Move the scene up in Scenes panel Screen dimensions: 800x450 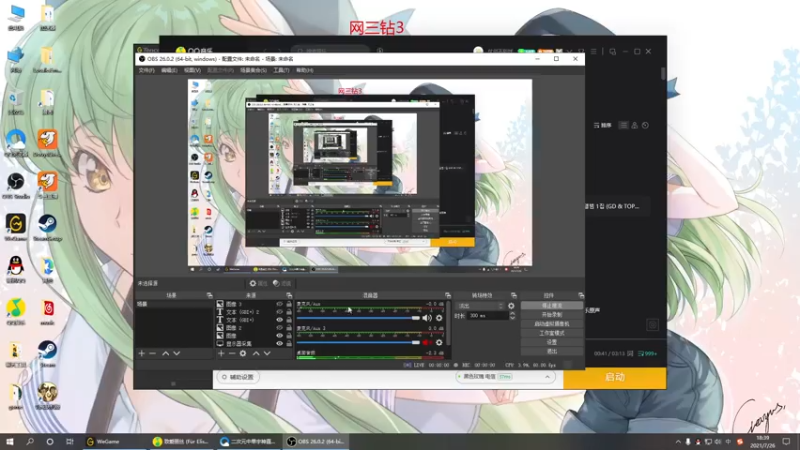pyautogui.click(x=166, y=353)
